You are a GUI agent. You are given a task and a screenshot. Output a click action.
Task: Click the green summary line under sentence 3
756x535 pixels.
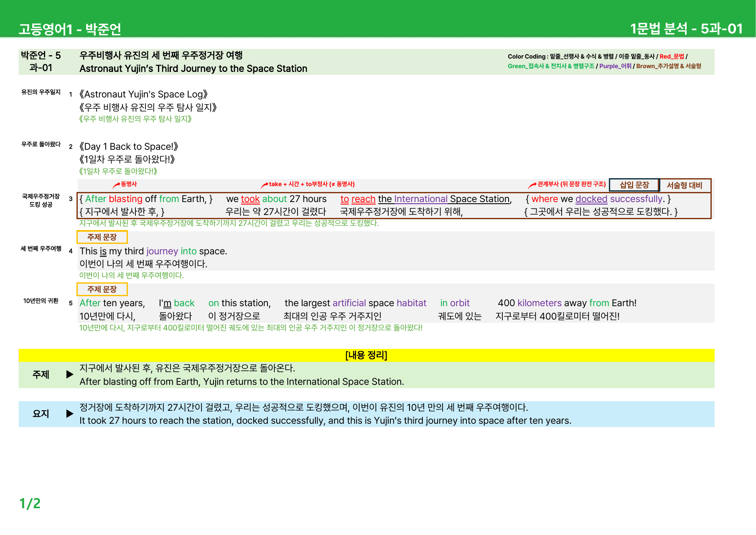click(x=229, y=223)
